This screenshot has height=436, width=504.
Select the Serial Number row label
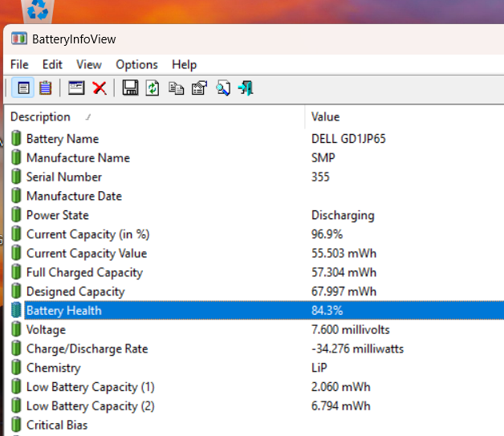(64, 177)
